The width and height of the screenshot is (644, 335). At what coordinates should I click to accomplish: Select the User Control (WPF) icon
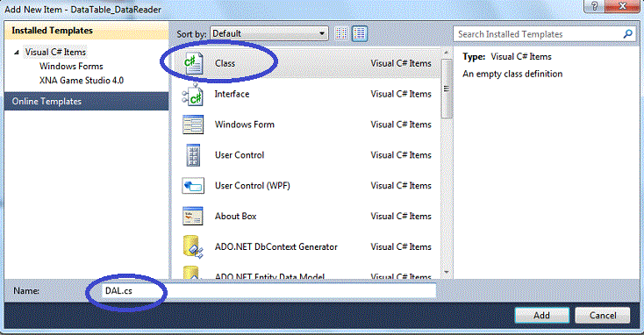(x=193, y=186)
